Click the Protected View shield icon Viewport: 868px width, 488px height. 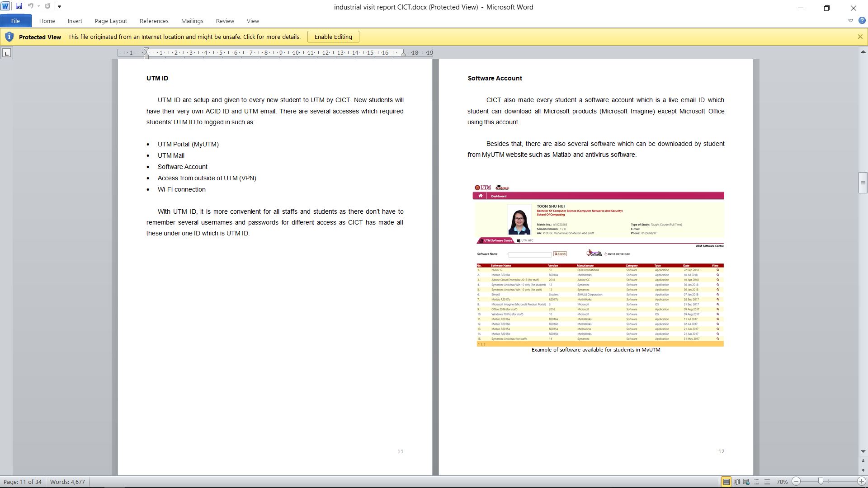[9, 37]
